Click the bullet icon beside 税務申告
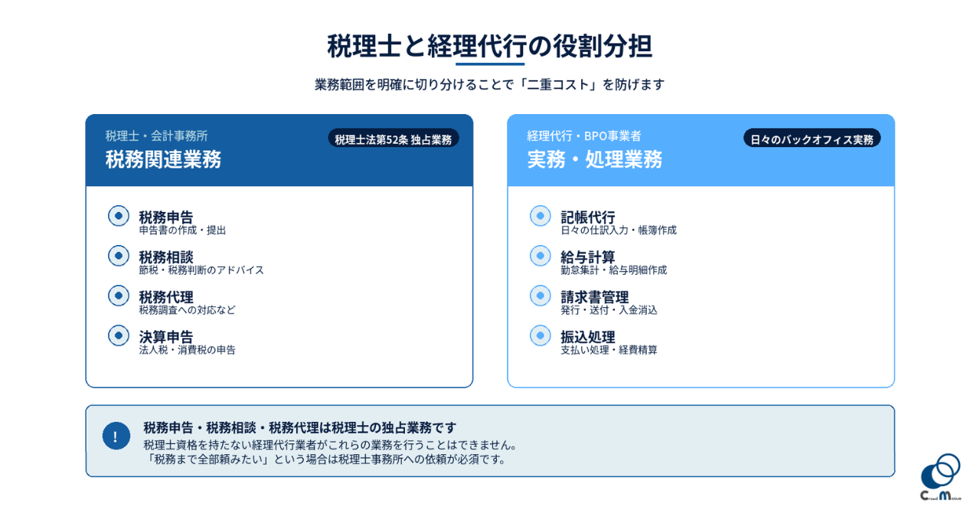Image resolution: width=980 pixels, height=513 pixels. [119, 216]
